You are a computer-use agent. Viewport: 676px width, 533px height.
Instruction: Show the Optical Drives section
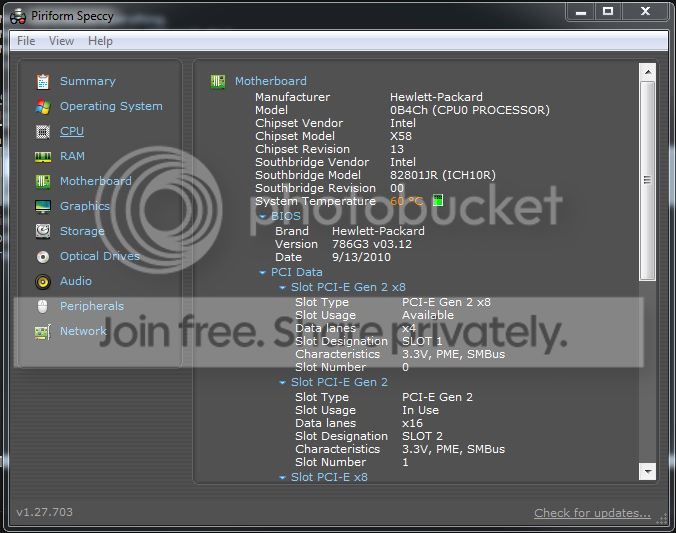(x=100, y=256)
